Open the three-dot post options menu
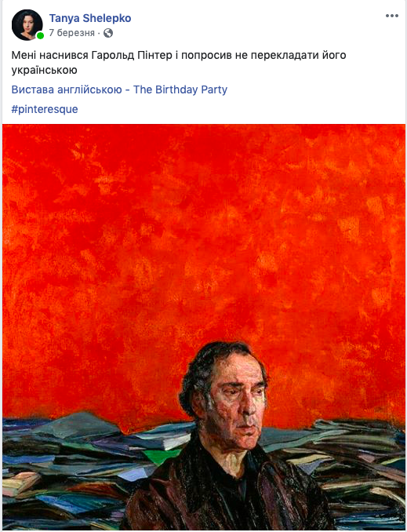Image resolution: width=407 pixels, height=532 pixels. pos(392,16)
